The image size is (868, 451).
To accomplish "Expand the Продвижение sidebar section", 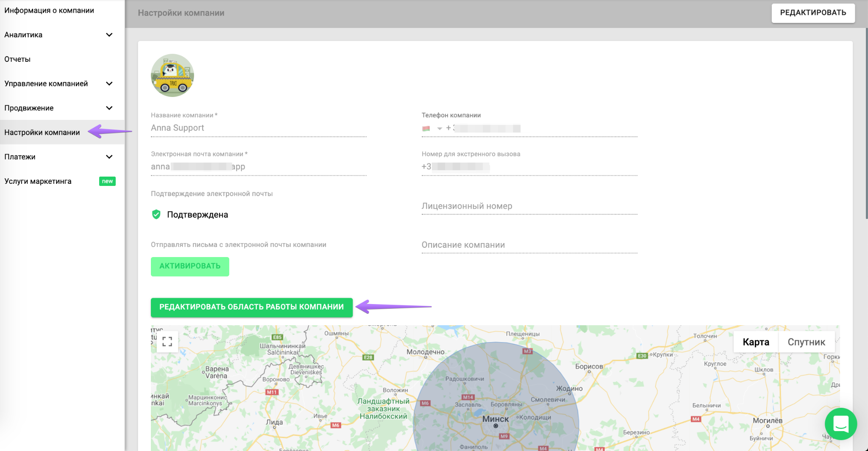I will click(x=109, y=108).
